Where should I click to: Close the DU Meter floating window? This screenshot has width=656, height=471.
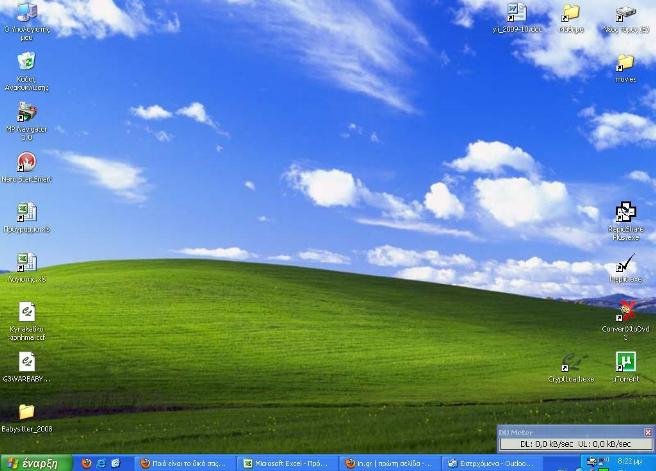pos(648,432)
